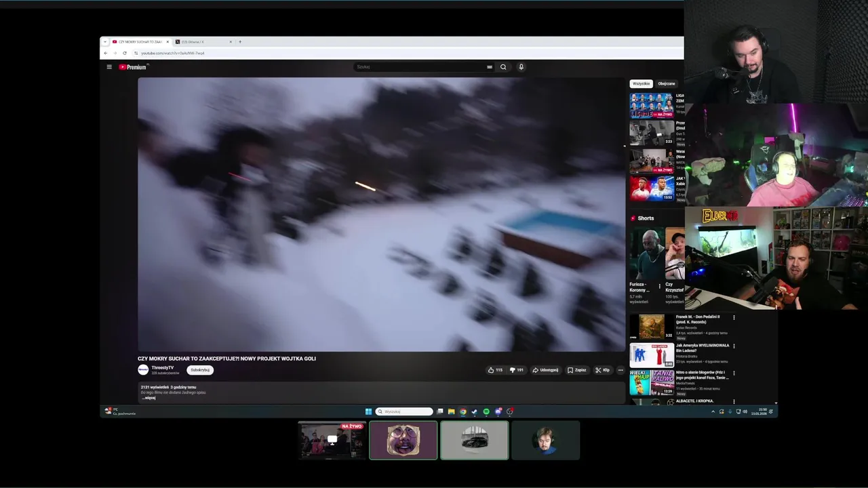
Task: Open options for 'Jak Ameryka WYELIMINOWAŁA' video
Action: pyautogui.click(x=734, y=346)
